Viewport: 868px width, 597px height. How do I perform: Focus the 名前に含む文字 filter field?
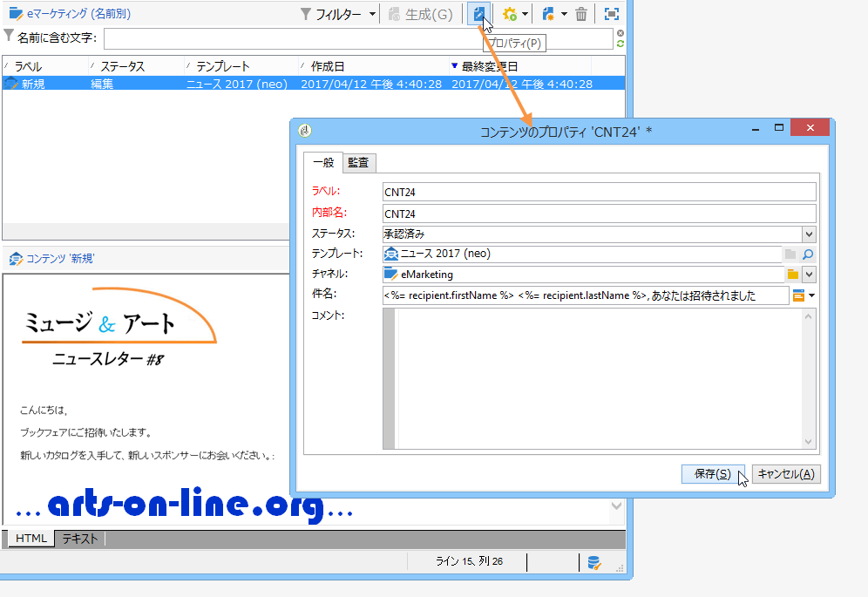pyautogui.click(x=358, y=38)
